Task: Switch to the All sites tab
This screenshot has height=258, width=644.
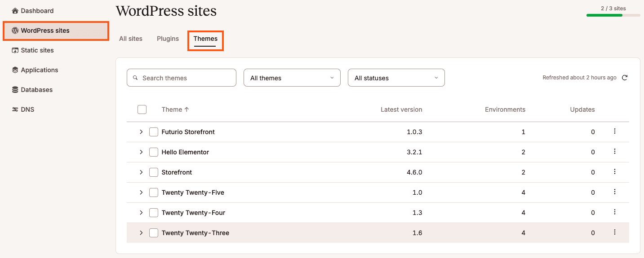Action: pyautogui.click(x=131, y=39)
